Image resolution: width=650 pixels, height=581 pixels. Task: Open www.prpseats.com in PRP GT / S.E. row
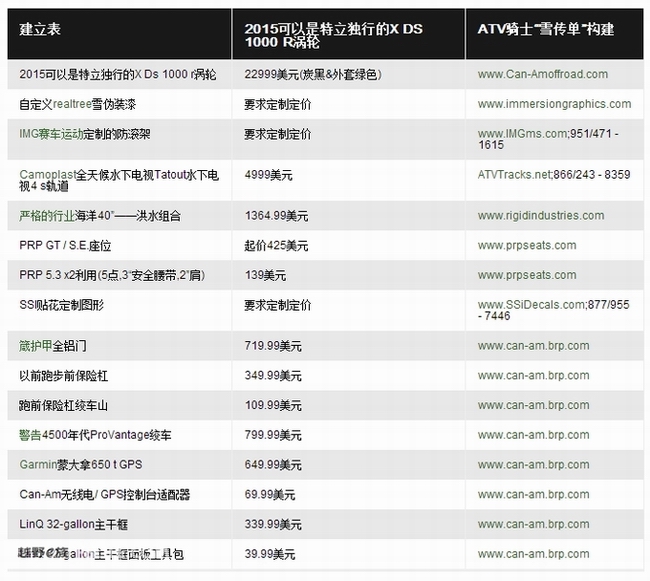coord(527,245)
